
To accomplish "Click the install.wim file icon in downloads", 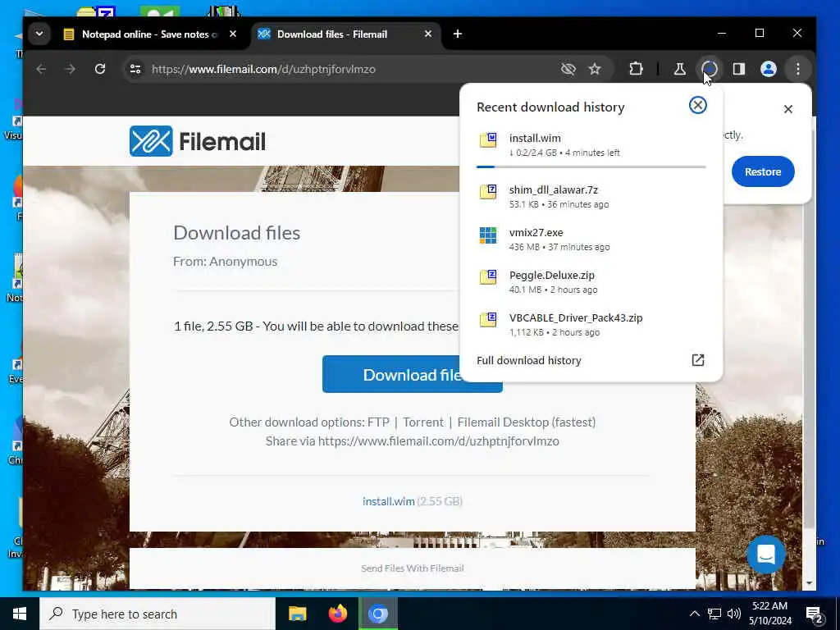I will (x=487, y=140).
